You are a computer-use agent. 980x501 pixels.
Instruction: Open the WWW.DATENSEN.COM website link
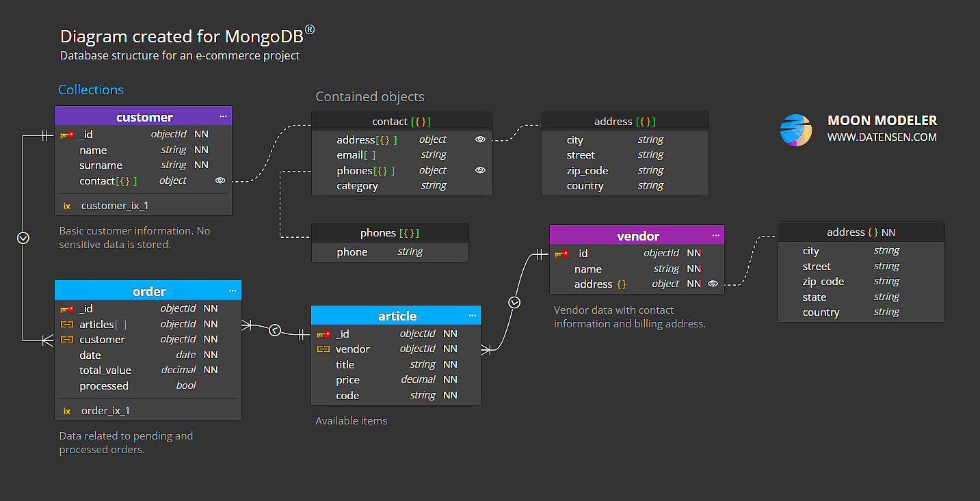point(882,137)
